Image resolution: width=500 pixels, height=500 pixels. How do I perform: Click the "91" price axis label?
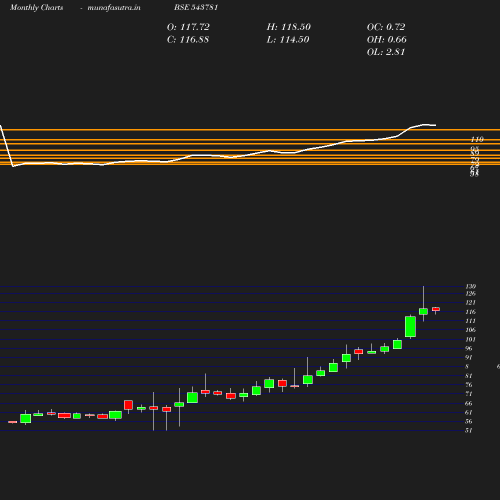pyautogui.click(x=469, y=357)
